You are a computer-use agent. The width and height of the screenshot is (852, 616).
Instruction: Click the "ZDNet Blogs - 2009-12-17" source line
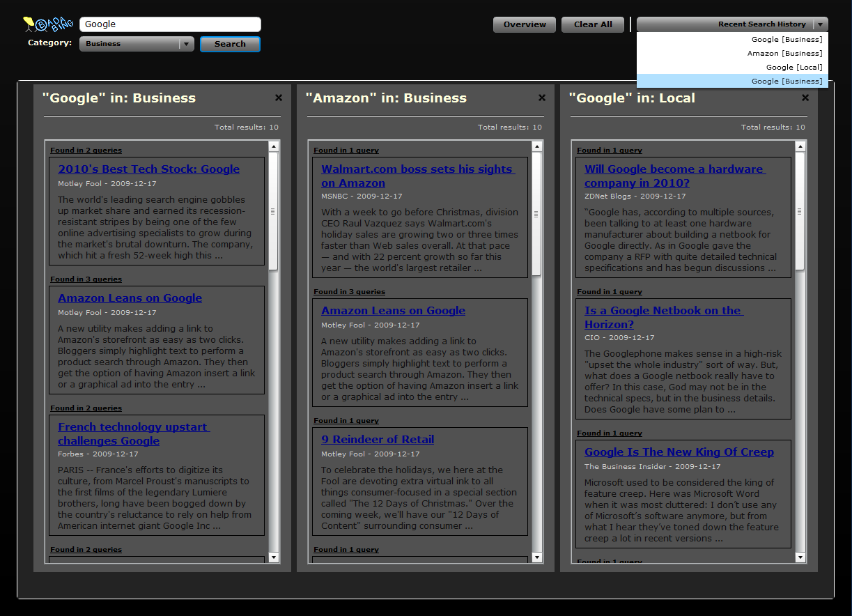coord(635,197)
